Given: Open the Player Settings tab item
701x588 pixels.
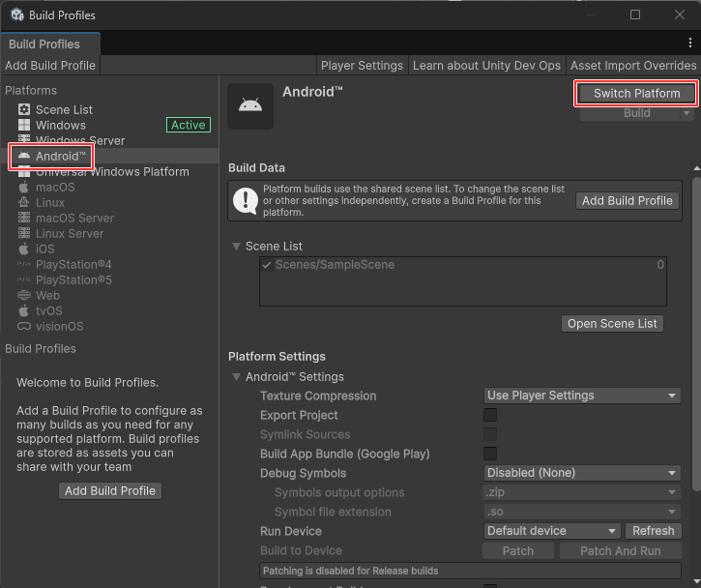Looking at the screenshot, I should (362, 66).
